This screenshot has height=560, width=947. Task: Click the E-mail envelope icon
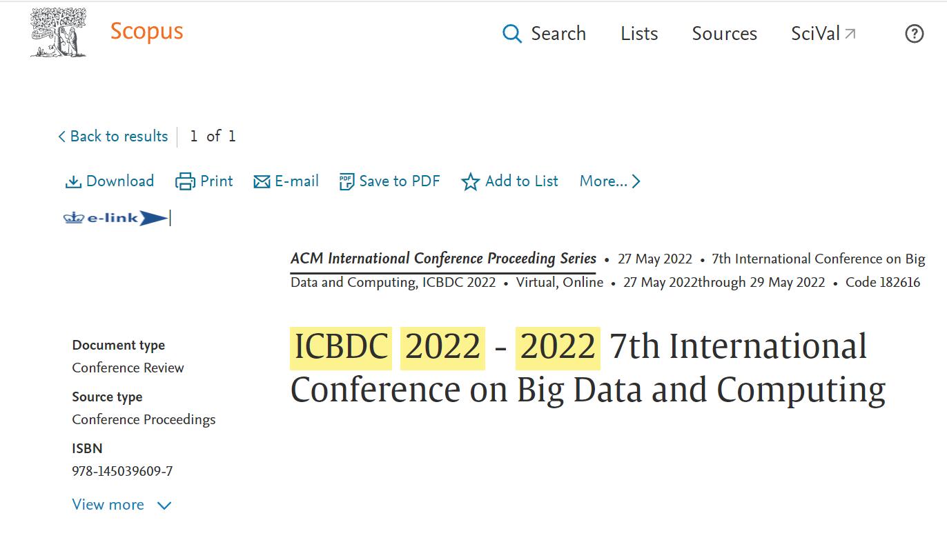tap(262, 181)
